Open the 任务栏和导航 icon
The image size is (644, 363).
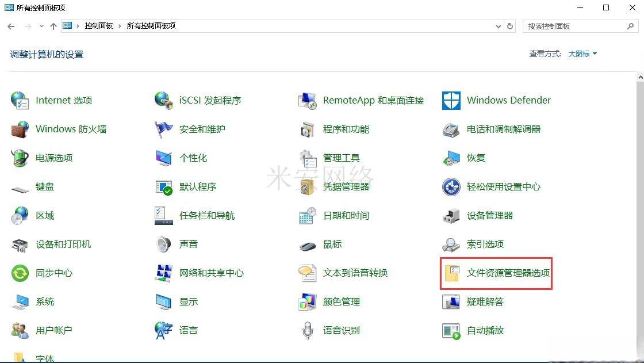(x=163, y=215)
